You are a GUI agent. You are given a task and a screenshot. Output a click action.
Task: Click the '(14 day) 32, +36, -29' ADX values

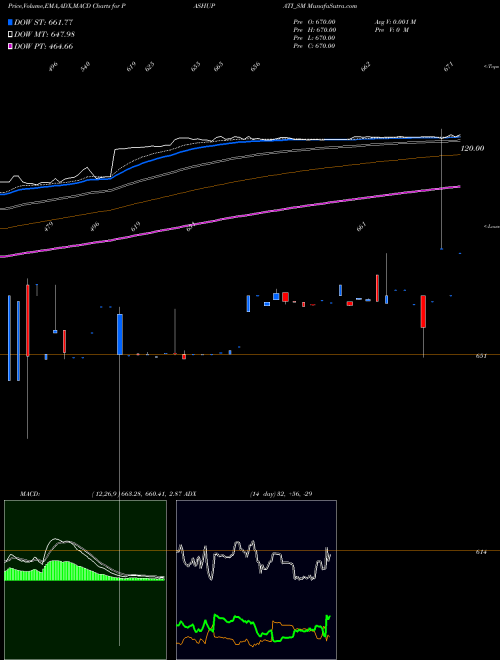(x=281, y=494)
